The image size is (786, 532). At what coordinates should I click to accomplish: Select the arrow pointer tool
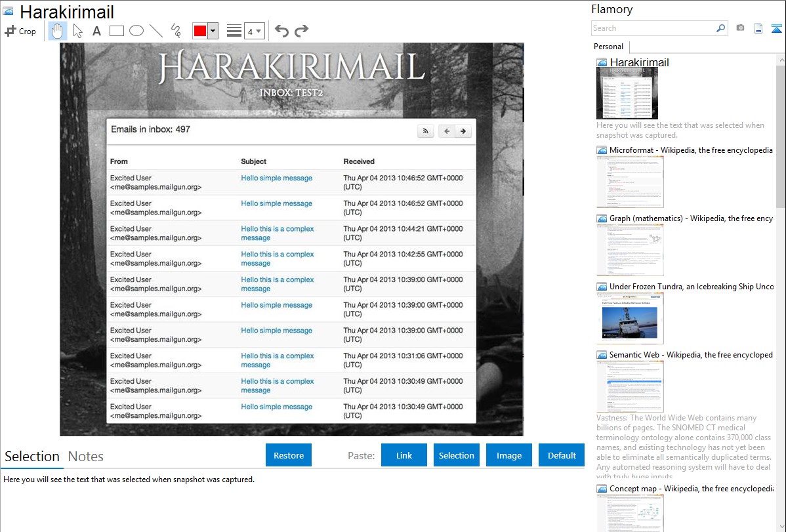(x=77, y=31)
